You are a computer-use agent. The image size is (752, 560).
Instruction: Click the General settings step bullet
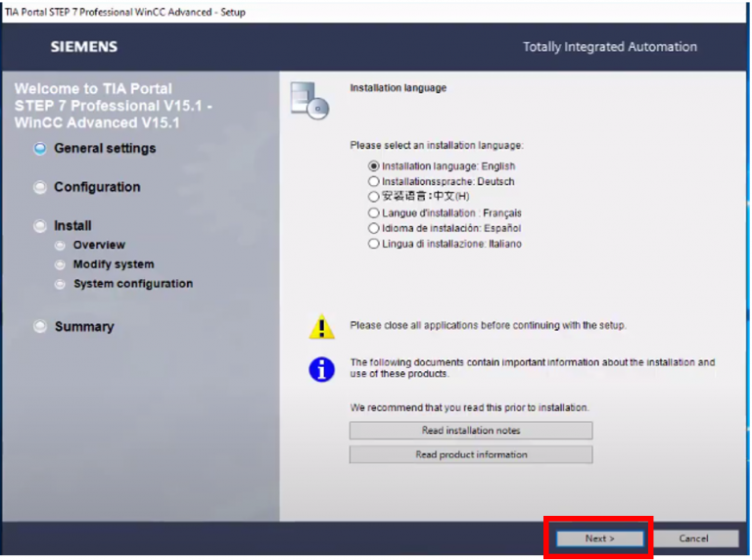click(40, 149)
